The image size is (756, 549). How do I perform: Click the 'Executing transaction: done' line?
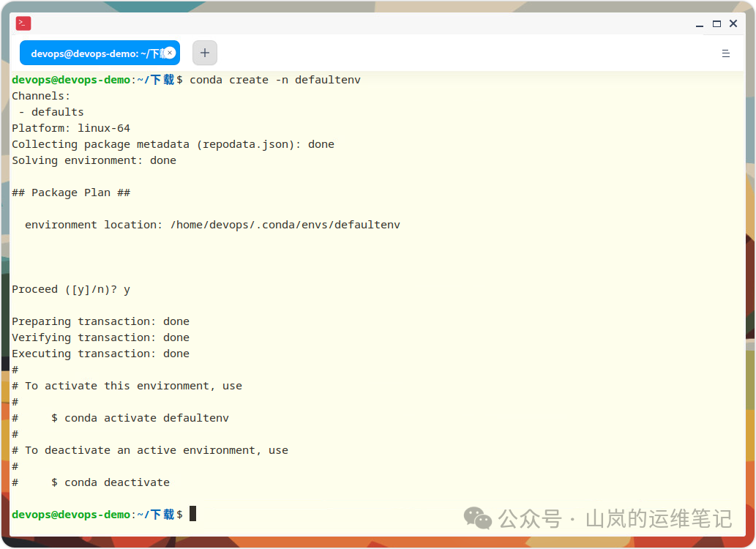point(100,354)
